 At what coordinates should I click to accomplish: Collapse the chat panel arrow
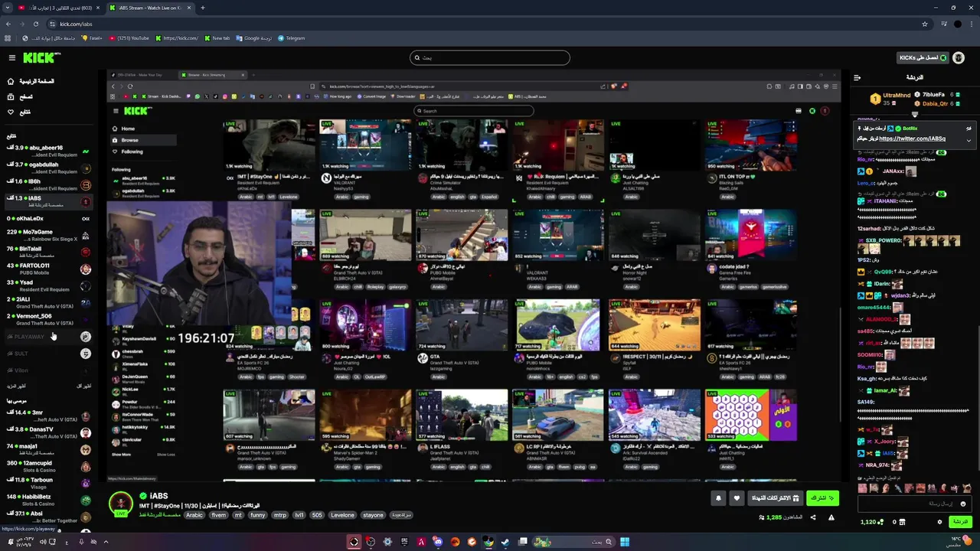857,77
